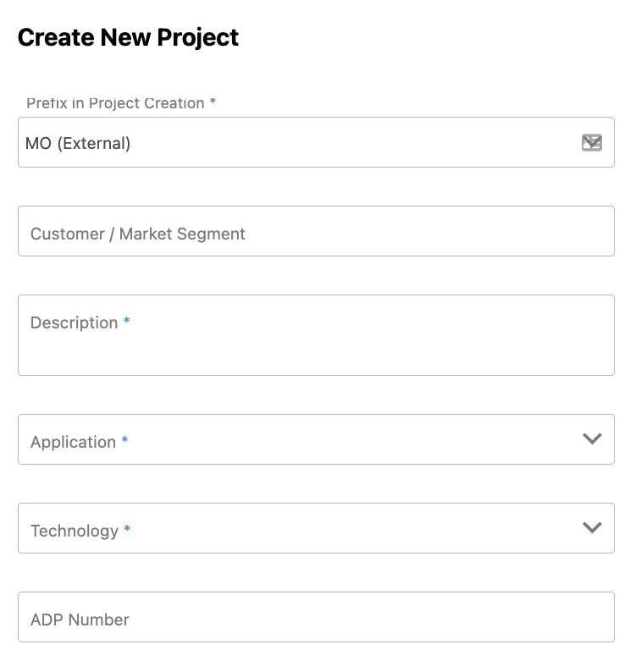The image size is (630, 672).
Task: Click the "Prefix in Project Creation" label
Action: [115, 103]
